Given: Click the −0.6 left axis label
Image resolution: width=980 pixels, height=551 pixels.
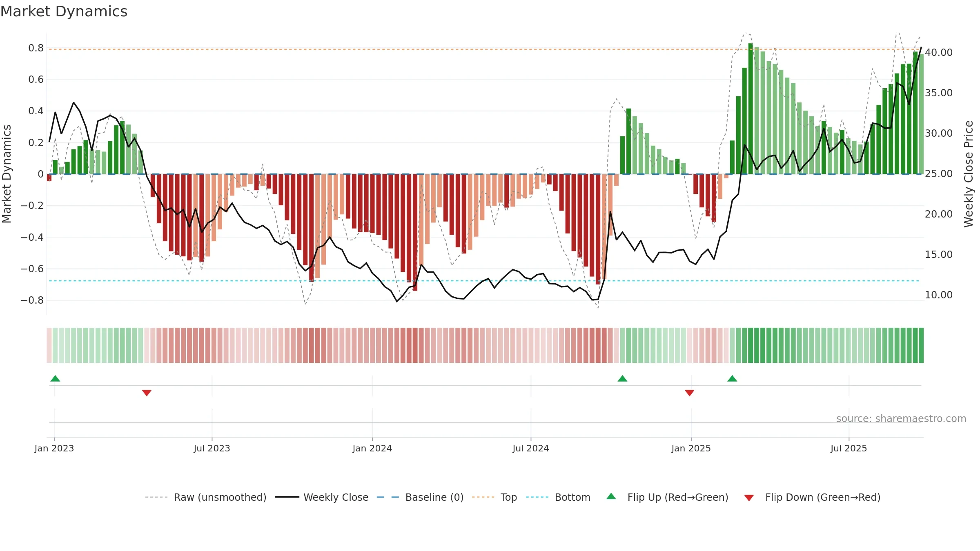Looking at the screenshot, I should 32,269.
